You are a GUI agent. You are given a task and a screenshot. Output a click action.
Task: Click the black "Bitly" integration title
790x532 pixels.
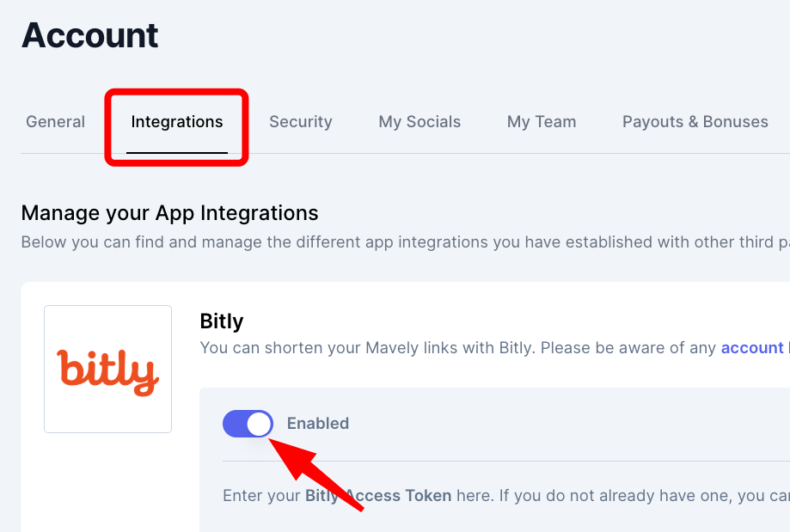[x=222, y=321]
